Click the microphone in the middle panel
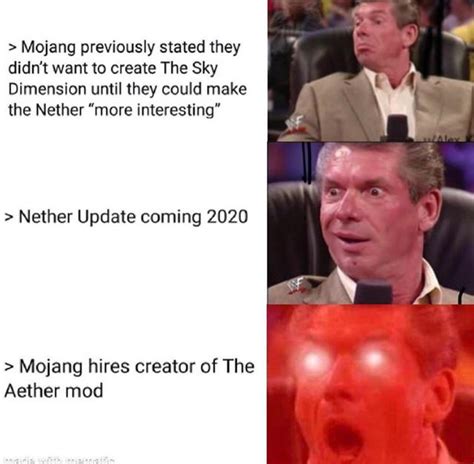 coord(373,292)
